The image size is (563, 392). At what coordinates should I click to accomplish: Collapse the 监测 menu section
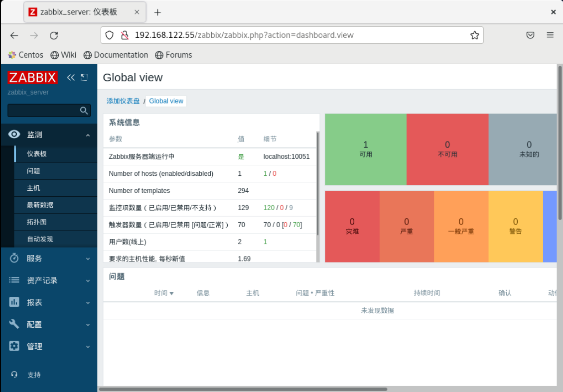tap(88, 135)
